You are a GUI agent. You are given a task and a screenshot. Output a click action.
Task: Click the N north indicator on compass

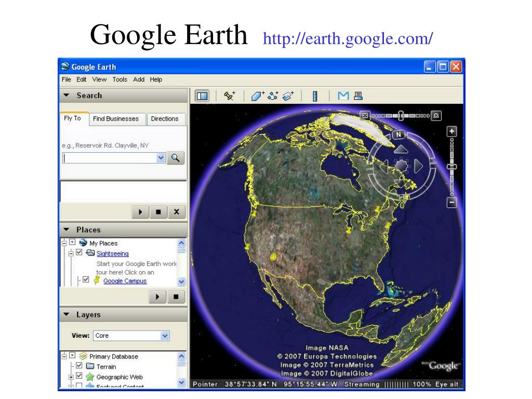point(399,135)
